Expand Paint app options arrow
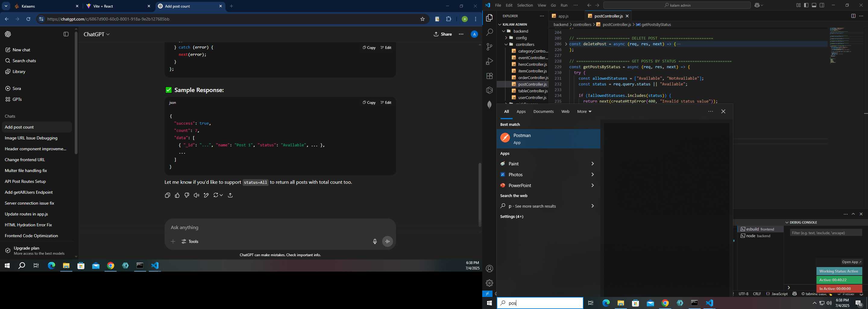Image resolution: width=868 pixels, height=309 pixels. pos(592,164)
